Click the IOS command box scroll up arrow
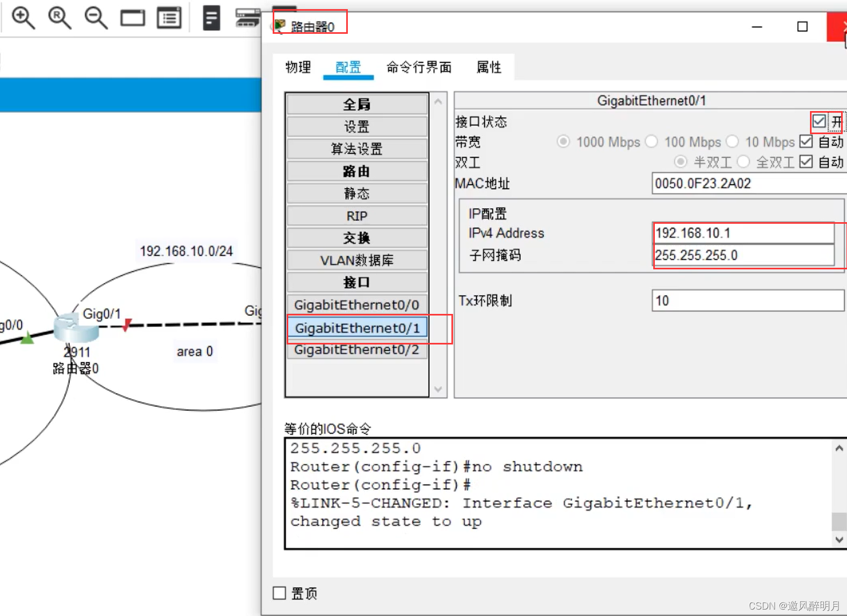This screenshot has height=616, width=847. (839, 448)
